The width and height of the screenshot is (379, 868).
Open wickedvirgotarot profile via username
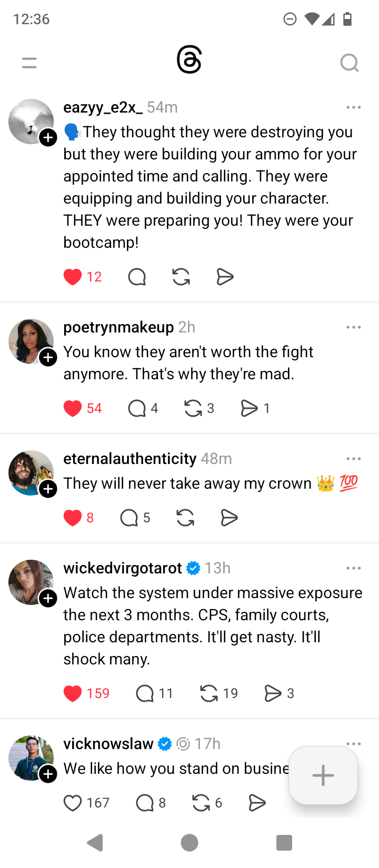pyautogui.click(x=123, y=568)
